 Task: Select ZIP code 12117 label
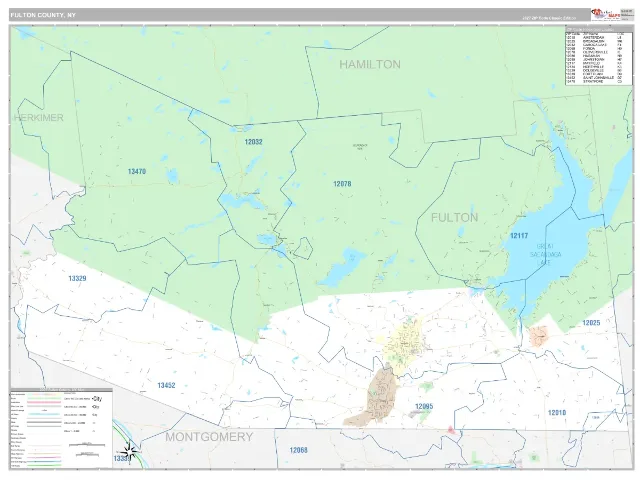click(519, 236)
